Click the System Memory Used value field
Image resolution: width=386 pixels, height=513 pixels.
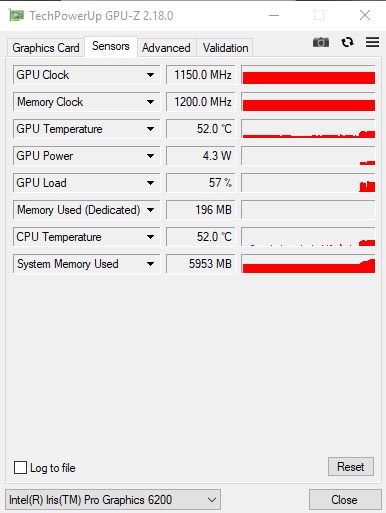[201, 264]
